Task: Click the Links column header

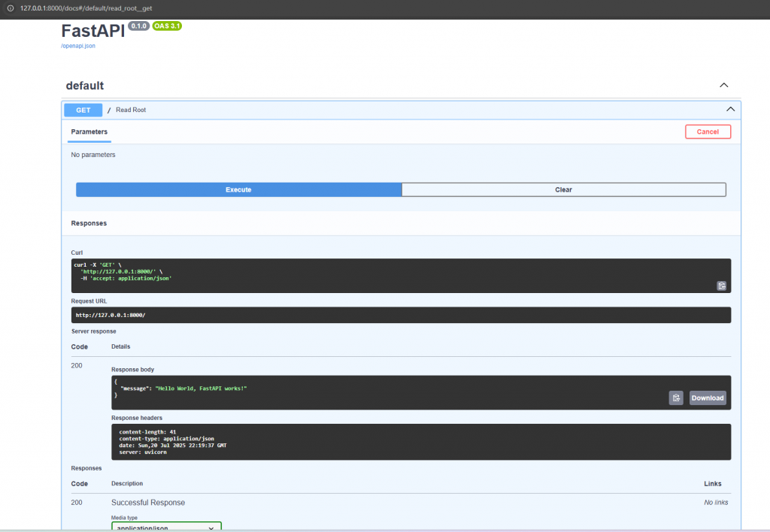Action: [713, 484]
